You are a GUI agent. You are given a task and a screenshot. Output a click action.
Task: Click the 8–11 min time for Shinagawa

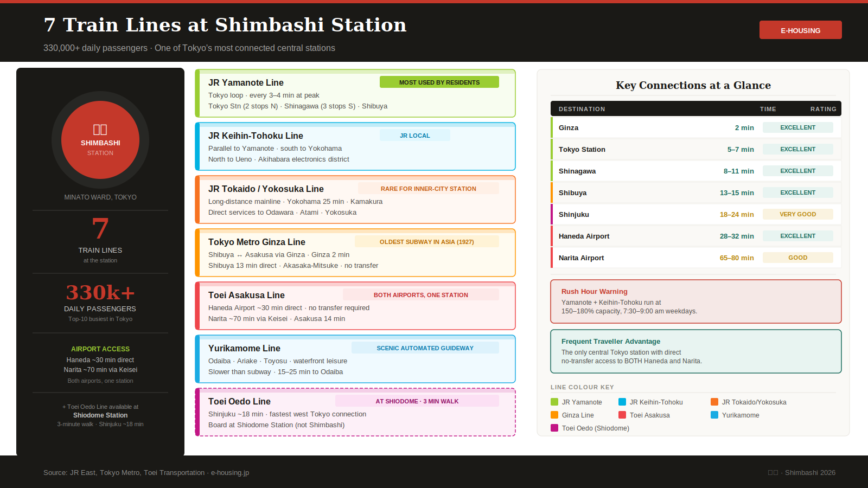click(x=739, y=171)
